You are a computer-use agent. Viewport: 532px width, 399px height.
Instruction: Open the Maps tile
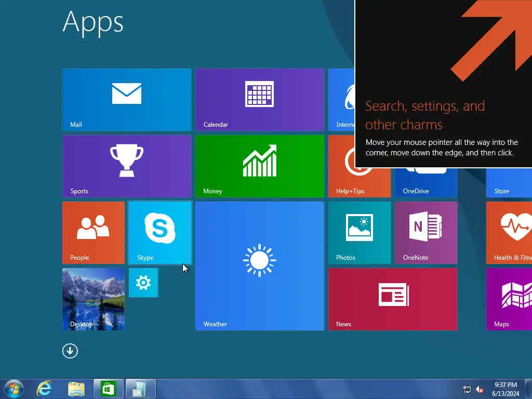(x=509, y=299)
